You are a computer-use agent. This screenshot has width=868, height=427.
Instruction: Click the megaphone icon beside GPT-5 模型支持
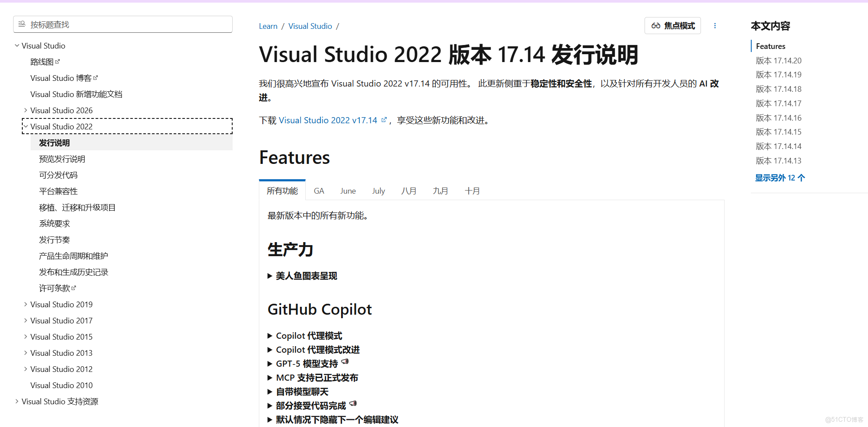coord(345,361)
